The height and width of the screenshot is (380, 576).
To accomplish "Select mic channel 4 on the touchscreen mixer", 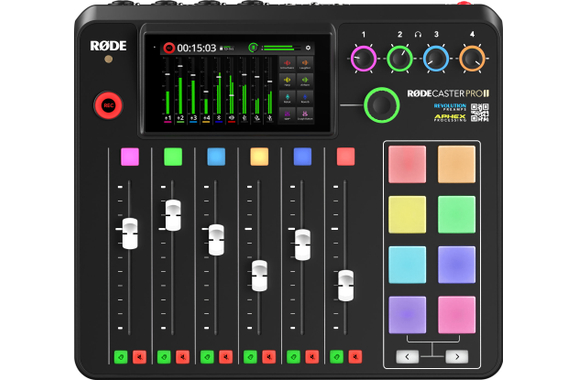I will tap(206, 118).
